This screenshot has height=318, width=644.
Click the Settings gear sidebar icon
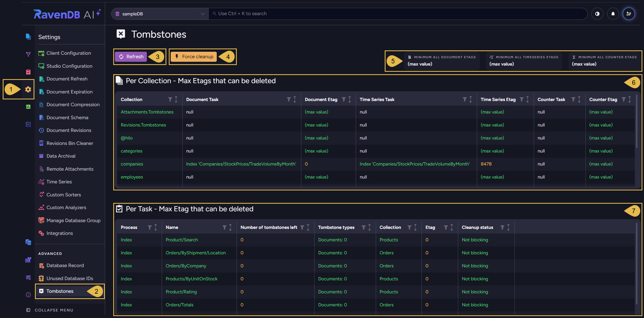coord(28,89)
